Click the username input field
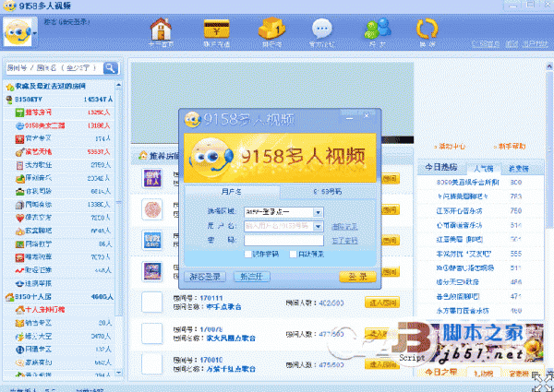Viewport: 554px width, 392px height. tap(279, 226)
